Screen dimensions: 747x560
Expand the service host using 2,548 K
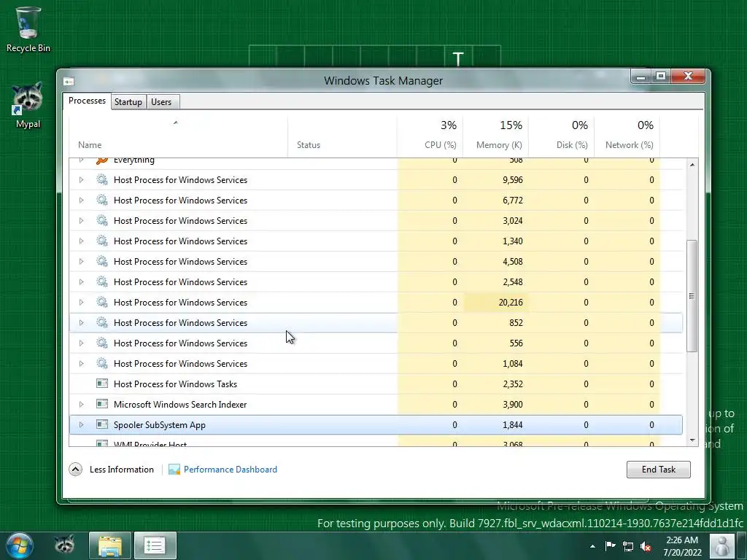[82, 282]
